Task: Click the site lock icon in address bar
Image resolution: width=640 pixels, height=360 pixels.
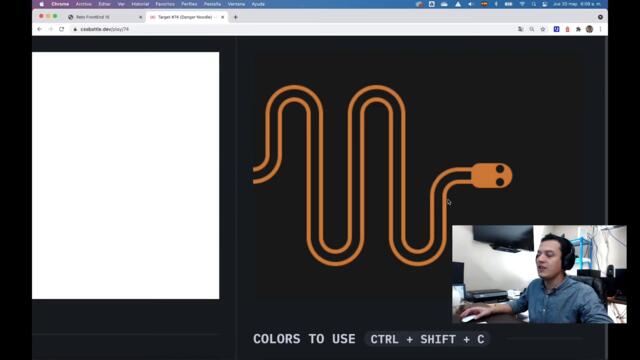Action: point(75,29)
